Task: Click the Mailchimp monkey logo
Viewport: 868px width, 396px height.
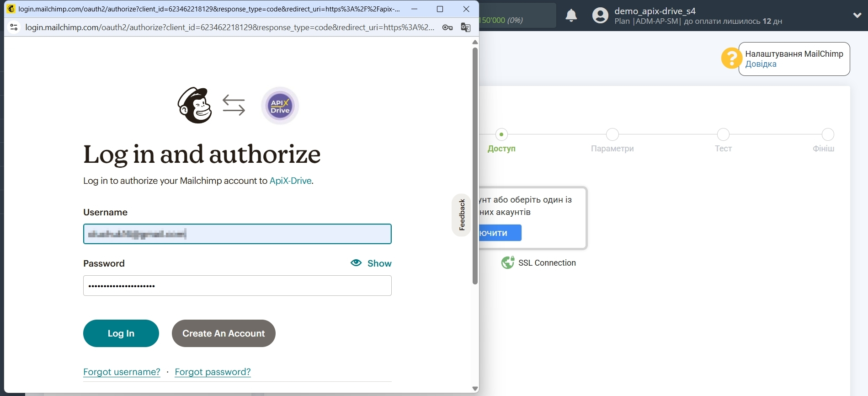Action: [x=195, y=106]
